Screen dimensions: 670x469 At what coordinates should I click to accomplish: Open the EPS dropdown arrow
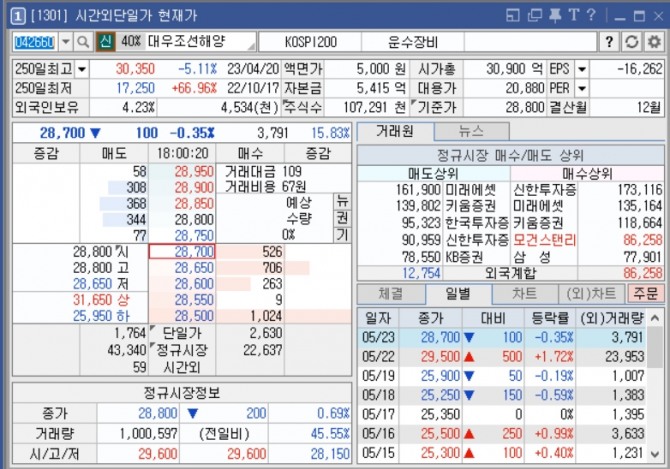(582, 69)
